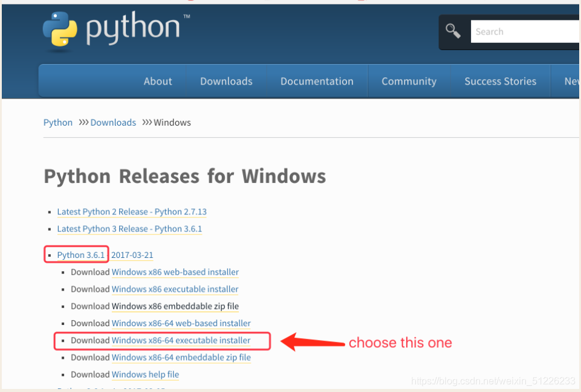Screen dimensions: 581x392
Task: Open the Python breadcrumb link
Action: pos(57,122)
